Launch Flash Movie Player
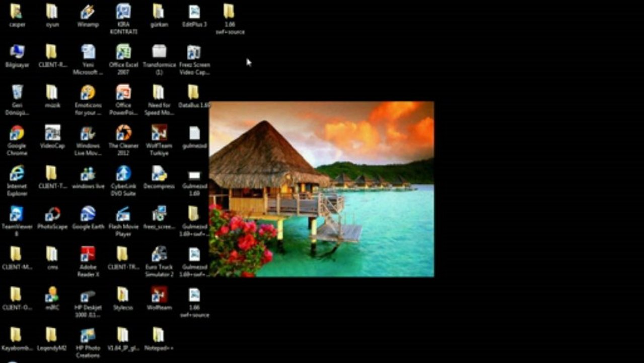This screenshot has height=363, width=644. [x=123, y=213]
